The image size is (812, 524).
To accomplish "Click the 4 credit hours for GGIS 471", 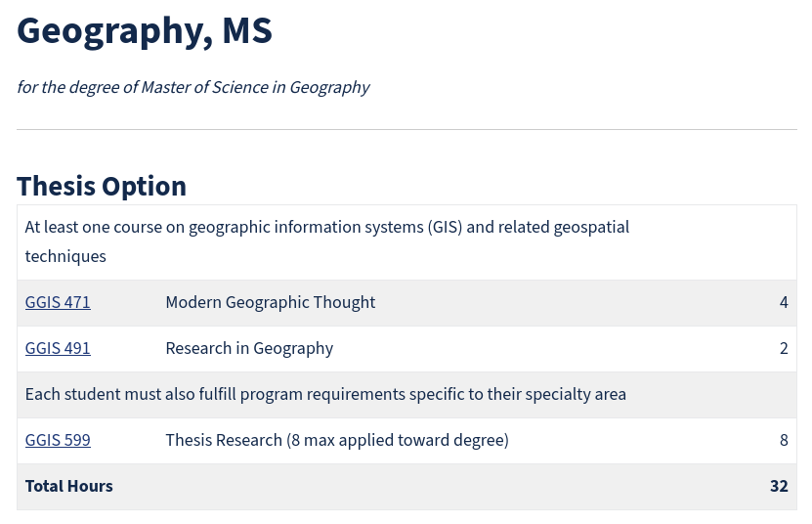I will (x=784, y=303).
